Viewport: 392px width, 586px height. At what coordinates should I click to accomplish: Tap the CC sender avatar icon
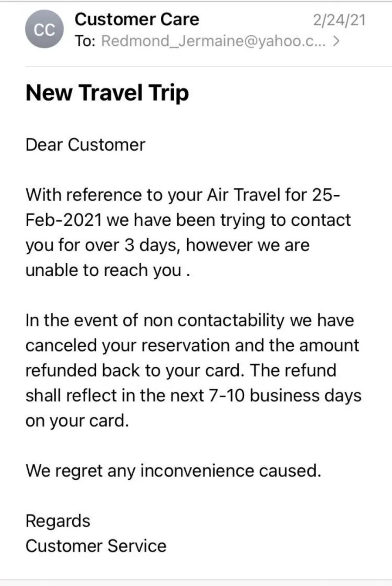[44, 29]
